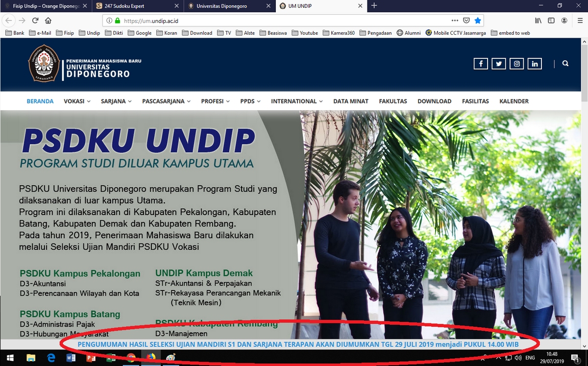The height and width of the screenshot is (366, 588).
Task: Open Microsoft Word from the taskbar
Action: click(x=71, y=358)
